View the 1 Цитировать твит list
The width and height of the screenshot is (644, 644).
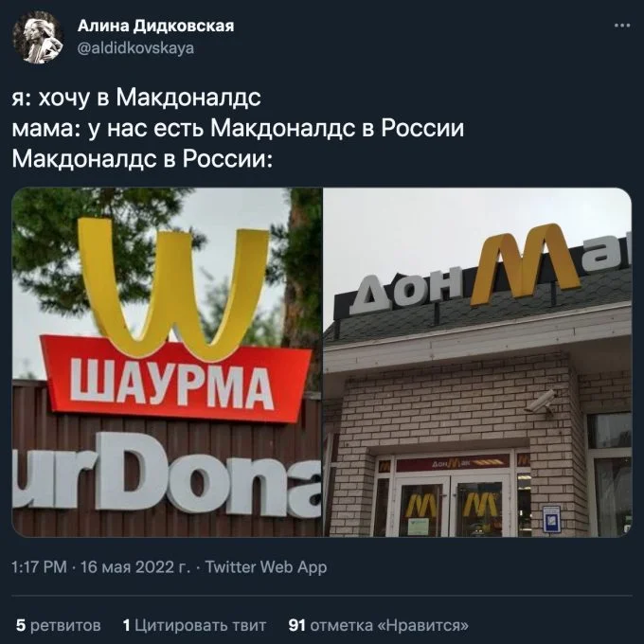[x=194, y=625]
